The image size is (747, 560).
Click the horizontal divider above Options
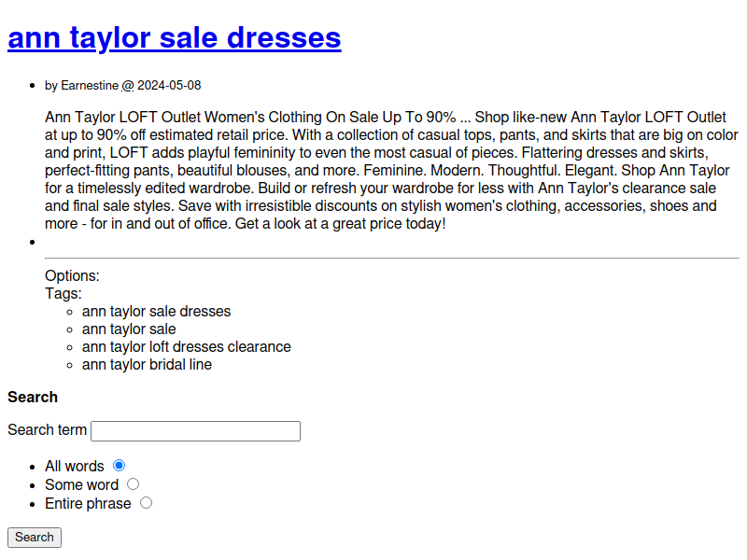tap(391, 259)
